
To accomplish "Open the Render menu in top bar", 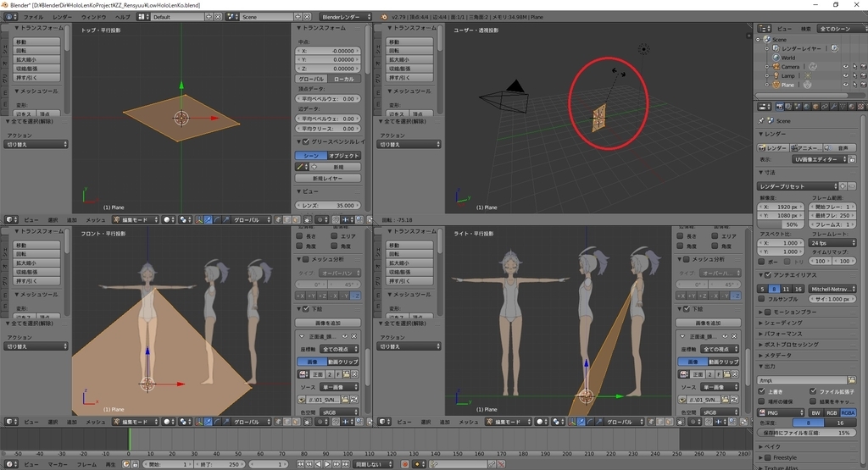I will pyautogui.click(x=62, y=17).
